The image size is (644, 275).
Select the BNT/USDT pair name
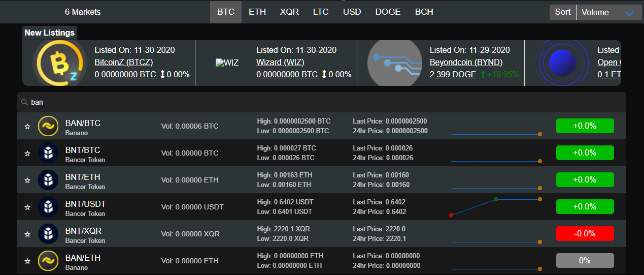[x=86, y=204]
